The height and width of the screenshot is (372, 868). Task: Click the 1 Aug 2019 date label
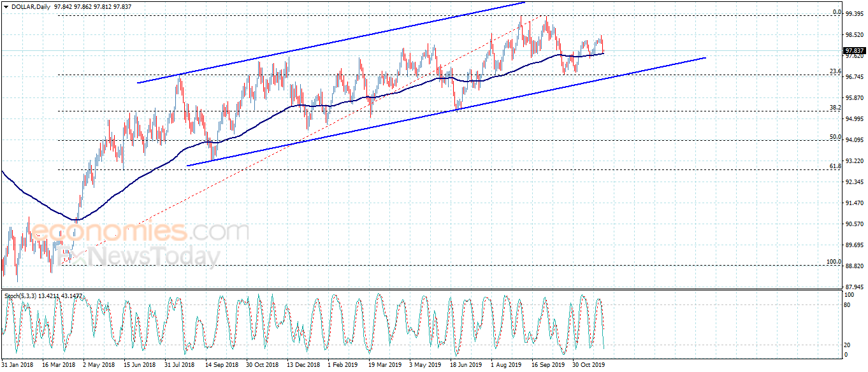507,366
